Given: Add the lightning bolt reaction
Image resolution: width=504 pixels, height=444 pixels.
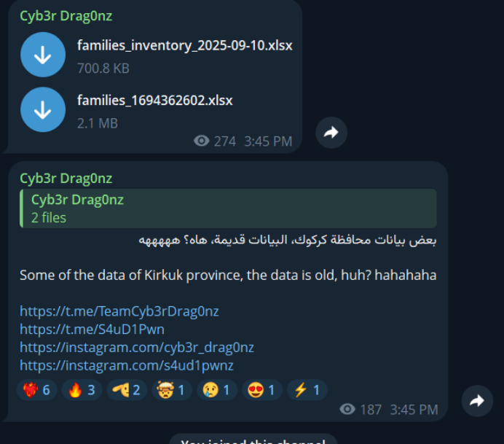Looking at the screenshot, I should [x=307, y=390].
